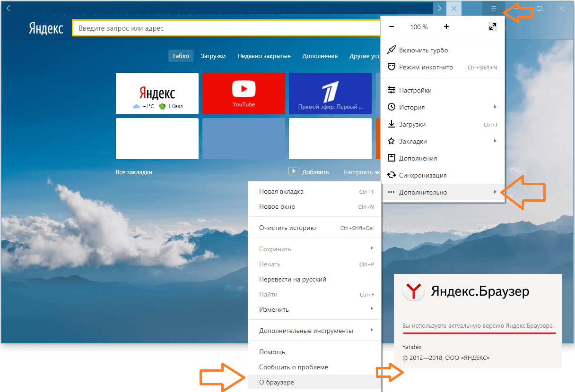The height and width of the screenshot is (392, 575).
Task: Click the fullscreen arrows icon
Action: [492, 27]
